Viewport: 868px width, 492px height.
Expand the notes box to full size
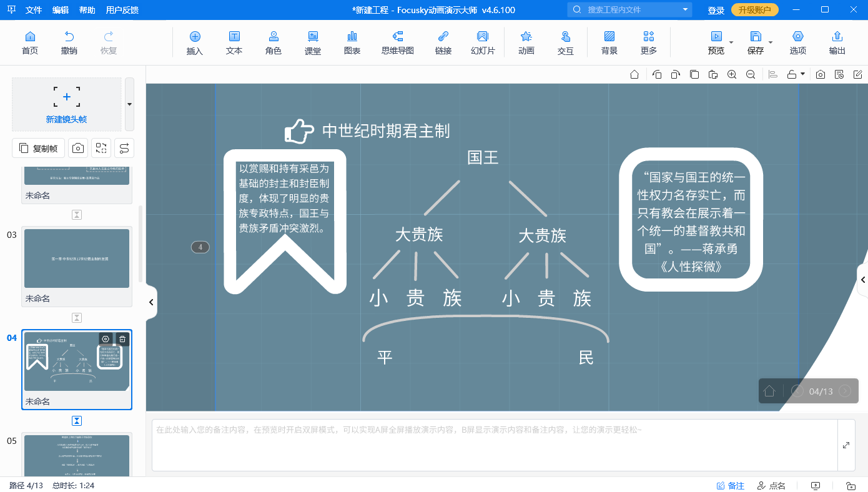[846, 445]
